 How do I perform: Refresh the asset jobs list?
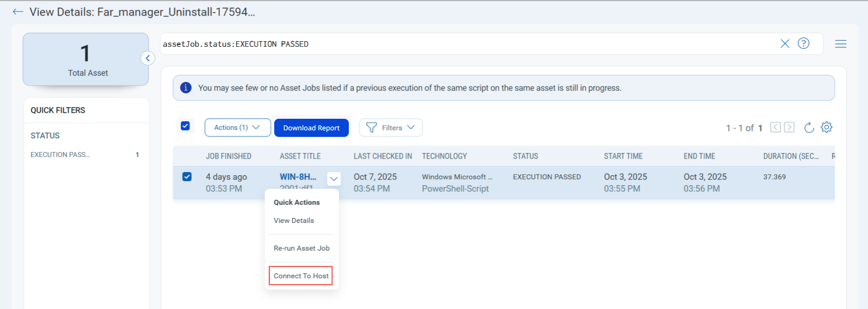click(x=809, y=127)
